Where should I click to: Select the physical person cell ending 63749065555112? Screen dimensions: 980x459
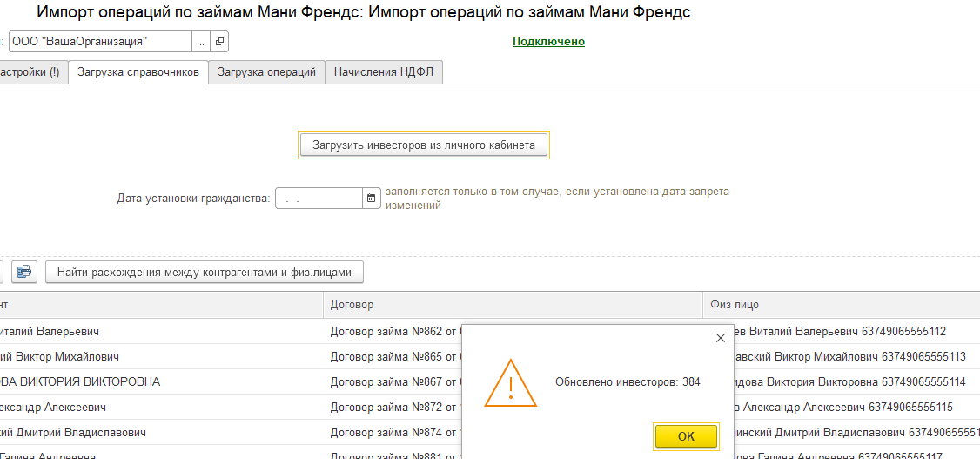pyautogui.click(x=857, y=332)
